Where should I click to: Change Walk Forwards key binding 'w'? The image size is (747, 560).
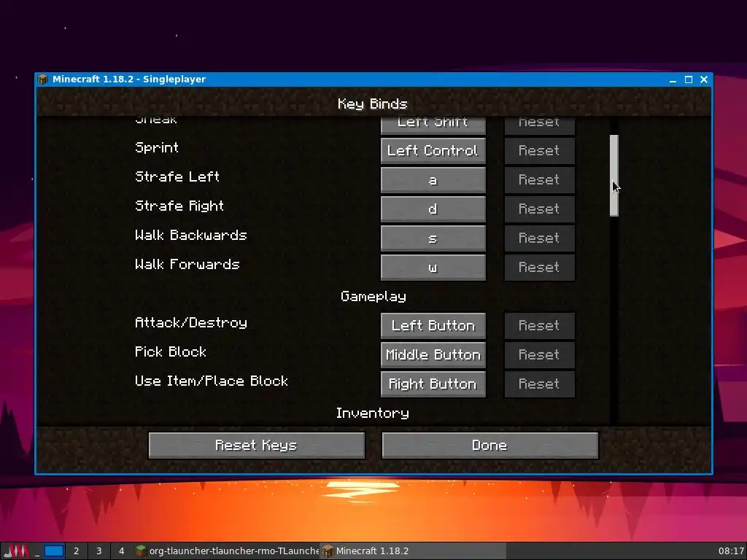433,267
